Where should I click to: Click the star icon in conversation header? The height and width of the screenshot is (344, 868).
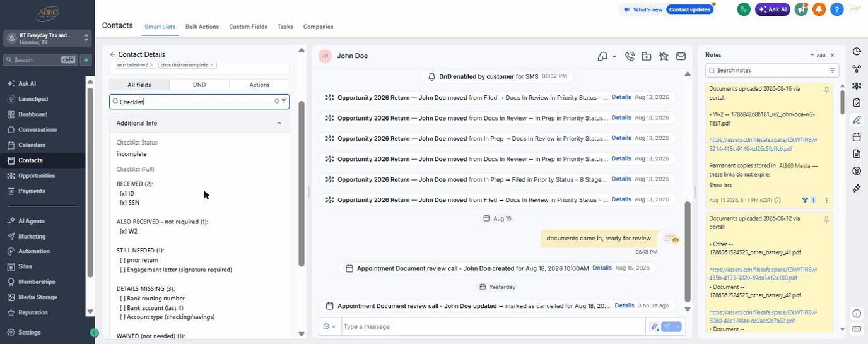tap(664, 56)
